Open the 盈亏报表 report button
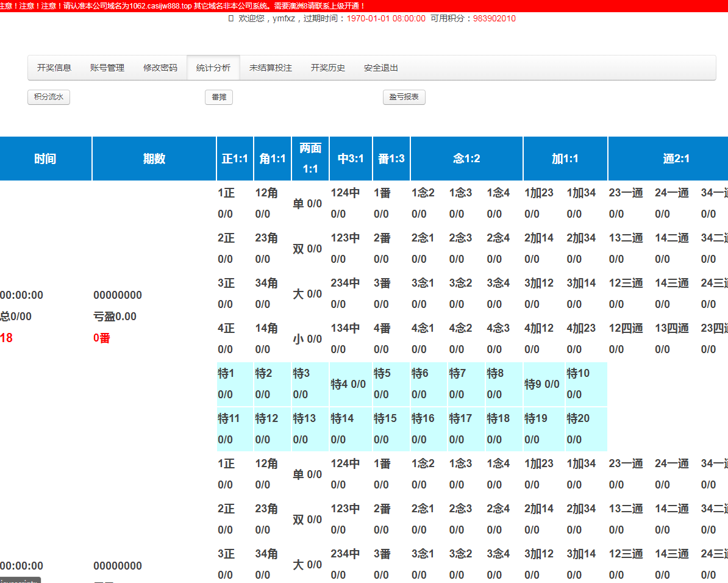Image resolution: width=728 pixels, height=583 pixels. pos(404,97)
